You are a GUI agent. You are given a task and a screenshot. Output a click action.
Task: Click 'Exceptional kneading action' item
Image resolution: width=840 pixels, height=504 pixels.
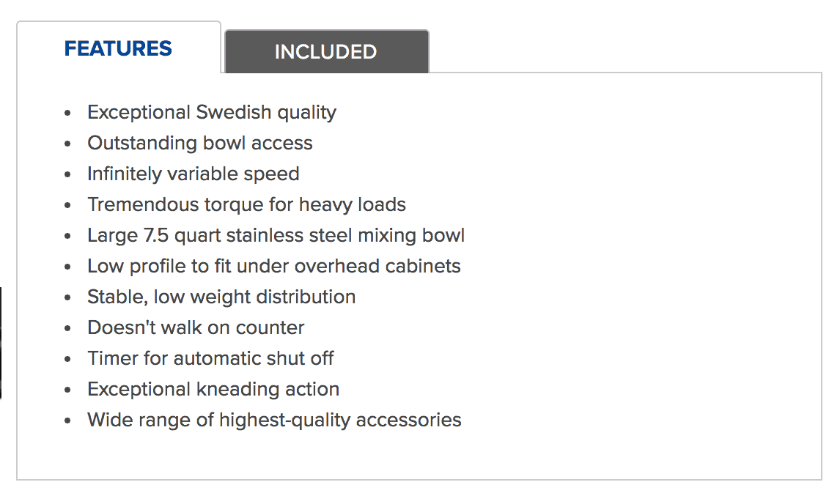pyautogui.click(x=213, y=390)
